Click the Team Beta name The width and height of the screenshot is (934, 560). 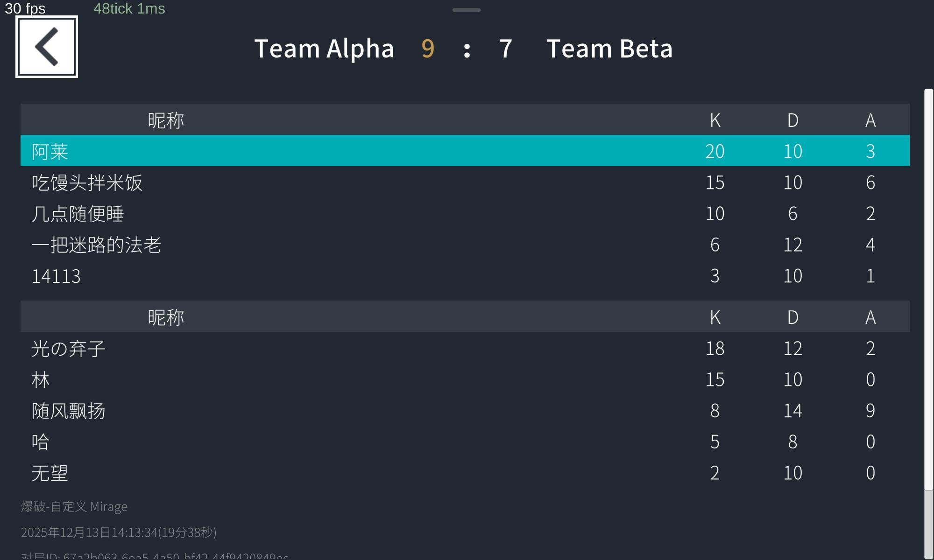pos(609,49)
